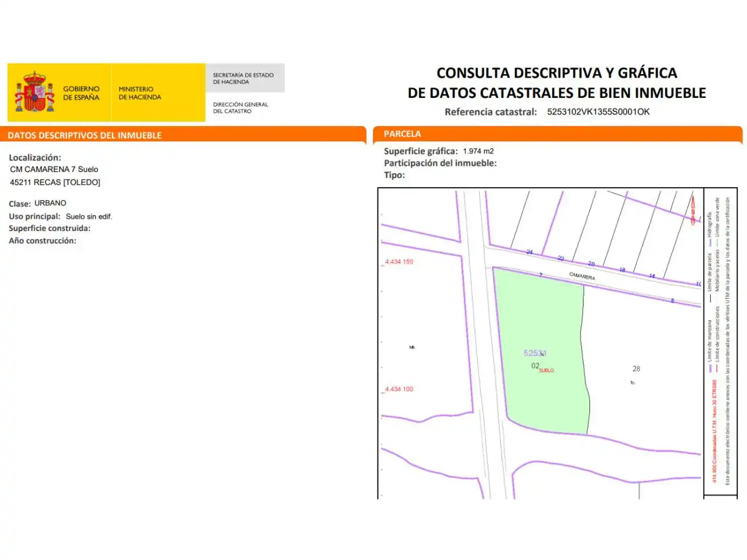Click coordinate label '4.434.150'
Image resolution: width=747 pixels, height=560 pixels.
coord(399,262)
